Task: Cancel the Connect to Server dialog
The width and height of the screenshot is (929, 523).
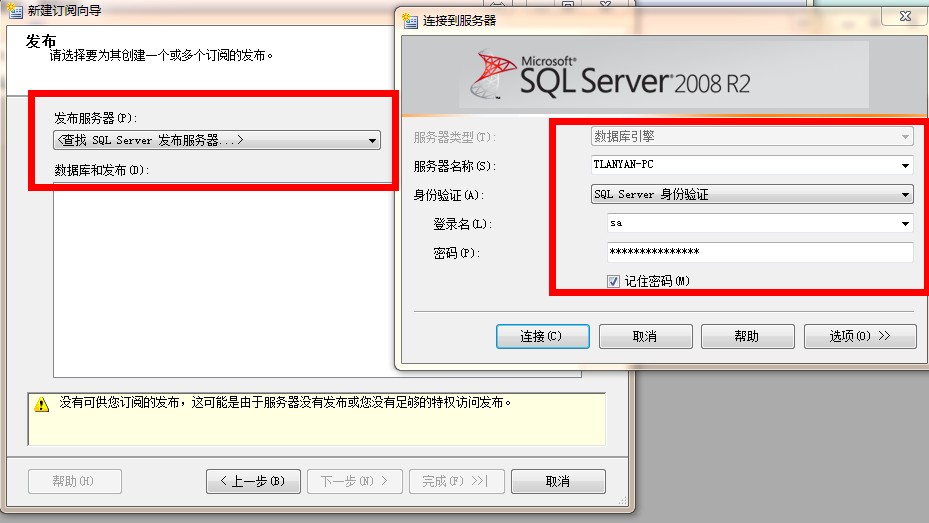Action: [x=645, y=337]
